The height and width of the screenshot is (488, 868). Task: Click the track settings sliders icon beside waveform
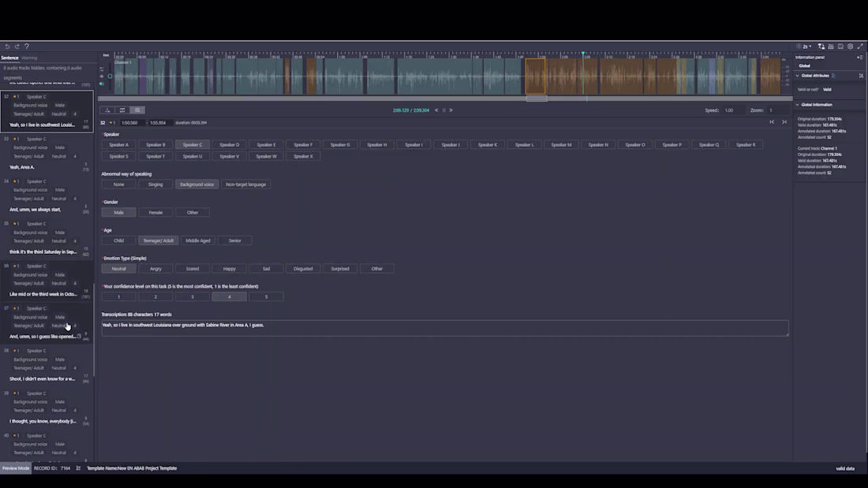click(x=102, y=69)
